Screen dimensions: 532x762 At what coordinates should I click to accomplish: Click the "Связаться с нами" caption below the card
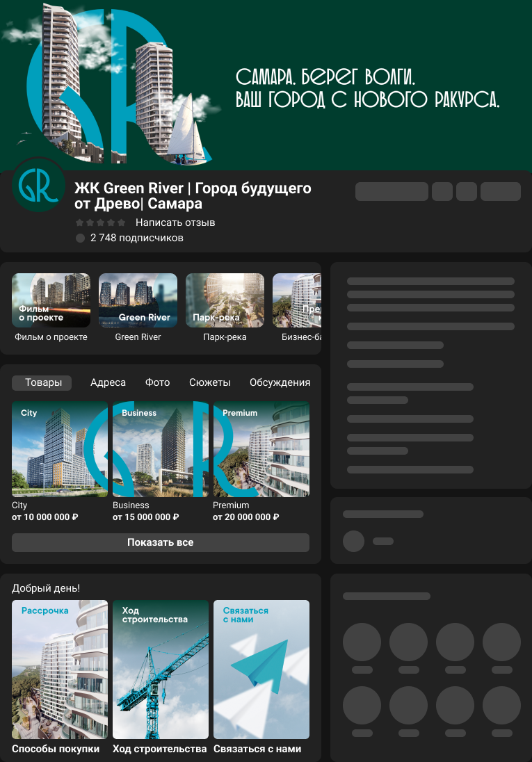pos(257,749)
